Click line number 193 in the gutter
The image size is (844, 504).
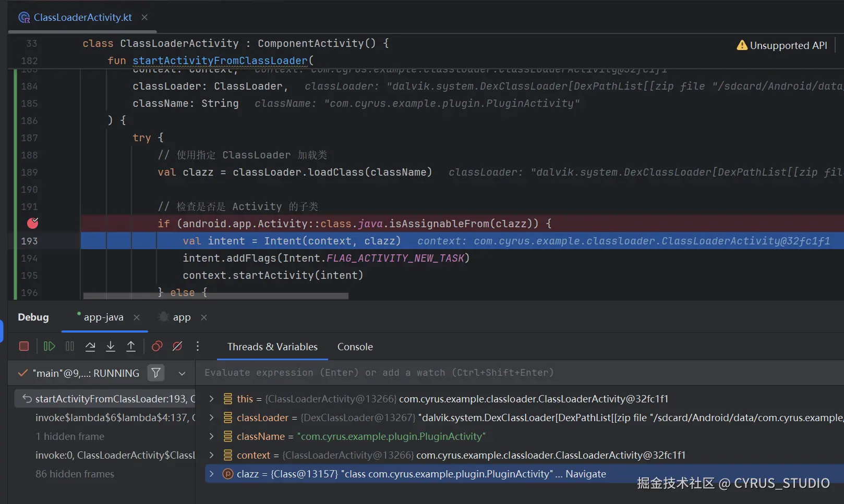29,241
